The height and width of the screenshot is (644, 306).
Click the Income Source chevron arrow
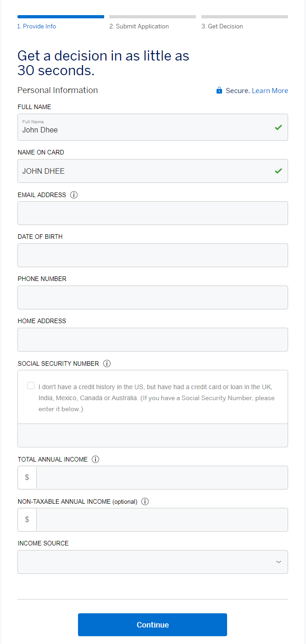pos(278,562)
